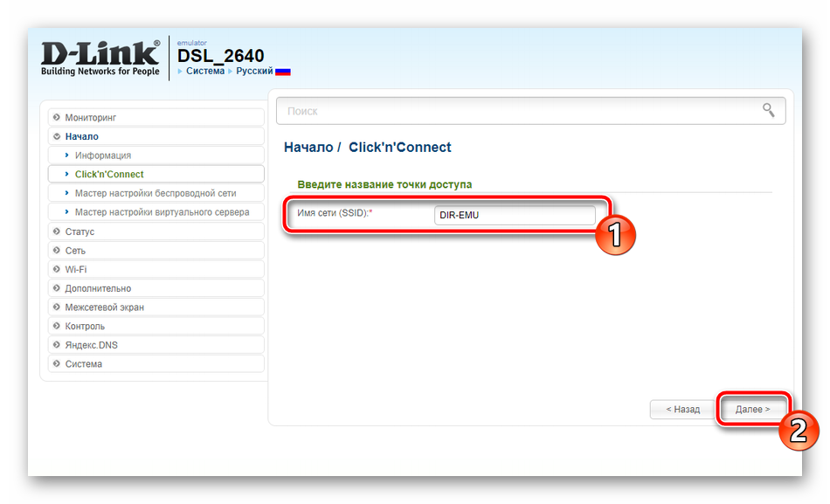The image size is (830, 504).
Task: Expand the Wi-Fi section arrow
Action: point(57,269)
